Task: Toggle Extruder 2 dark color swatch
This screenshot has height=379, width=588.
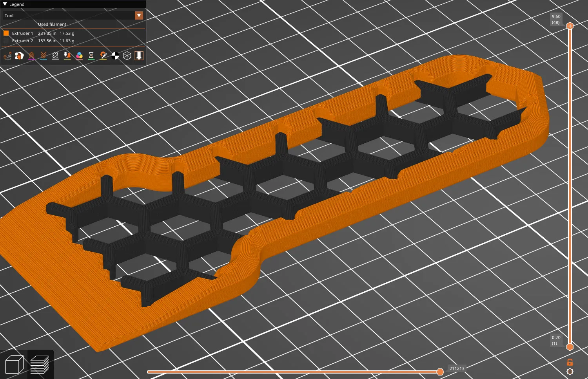Action: (6, 41)
